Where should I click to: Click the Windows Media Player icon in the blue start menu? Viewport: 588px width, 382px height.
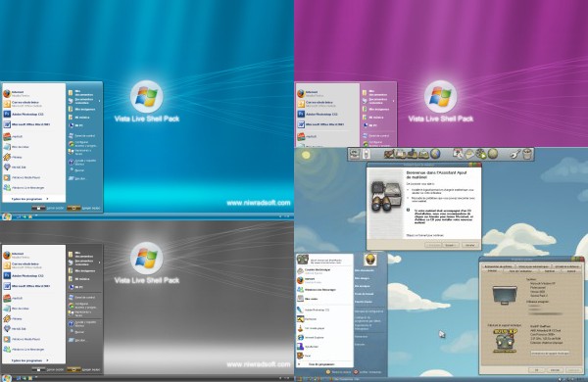pyautogui.click(x=7, y=177)
